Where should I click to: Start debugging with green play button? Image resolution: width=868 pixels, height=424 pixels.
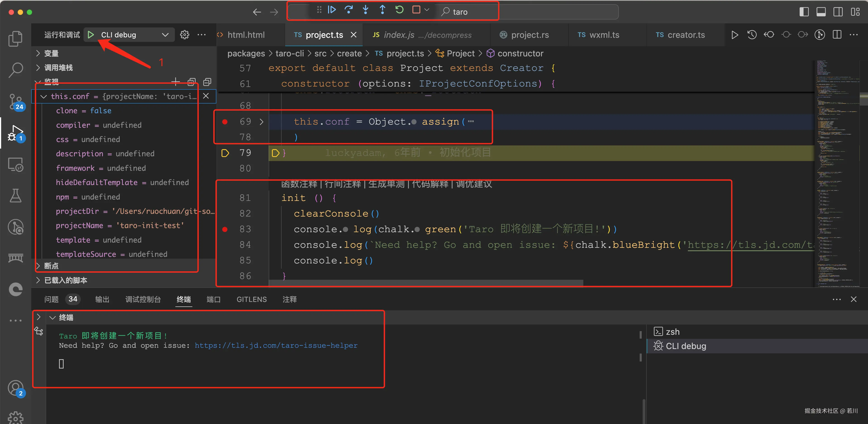coord(90,35)
